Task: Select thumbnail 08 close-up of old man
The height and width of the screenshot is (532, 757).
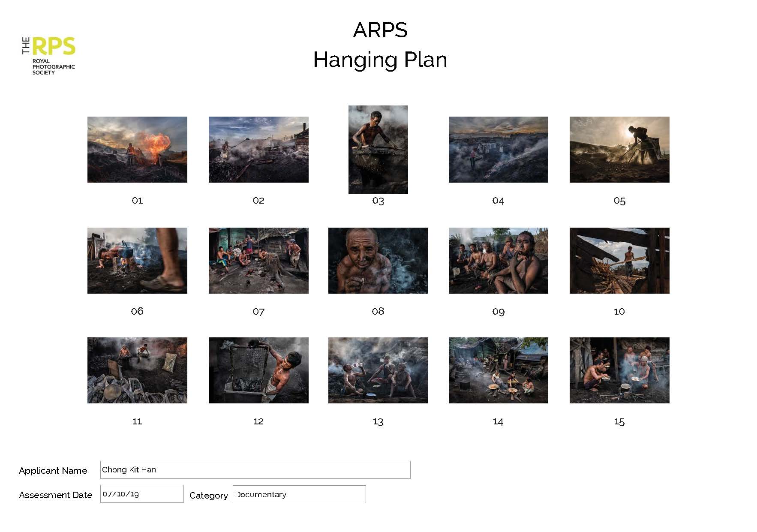Action: [x=378, y=261]
